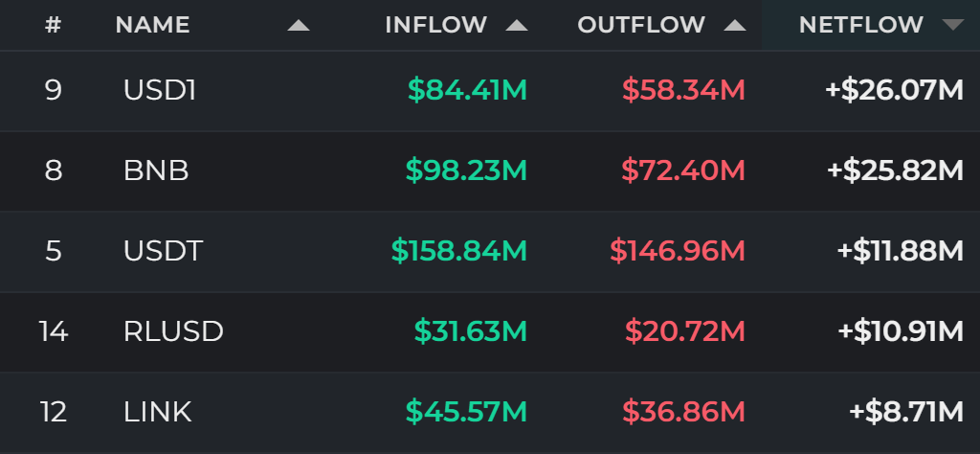Click the INFLOW sort arrow icon
The height and width of the screenshot is (454, 980).
pos(516,25)
